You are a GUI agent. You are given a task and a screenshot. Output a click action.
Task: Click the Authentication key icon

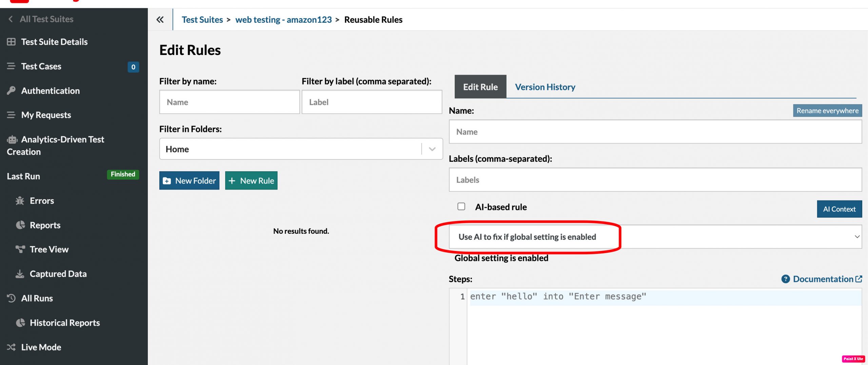(11, 91)
